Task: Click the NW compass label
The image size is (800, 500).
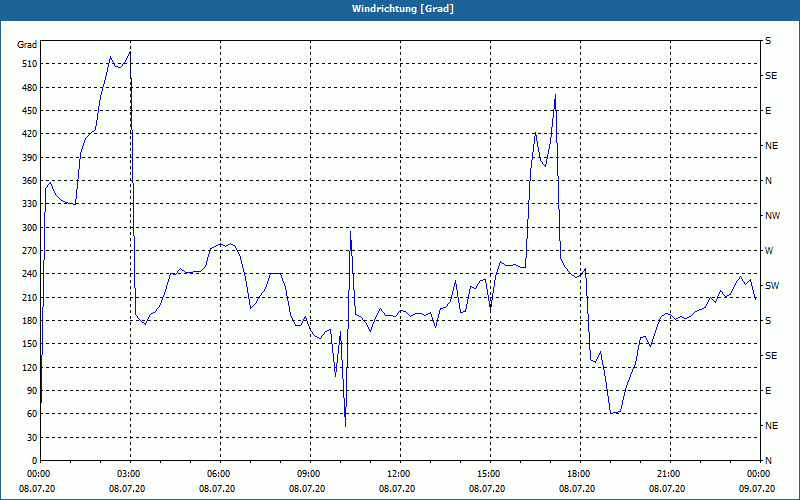Action: click(772, 216)
